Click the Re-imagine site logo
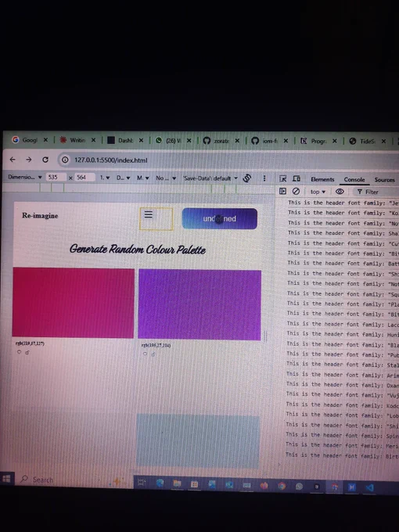 click(40, 215)
